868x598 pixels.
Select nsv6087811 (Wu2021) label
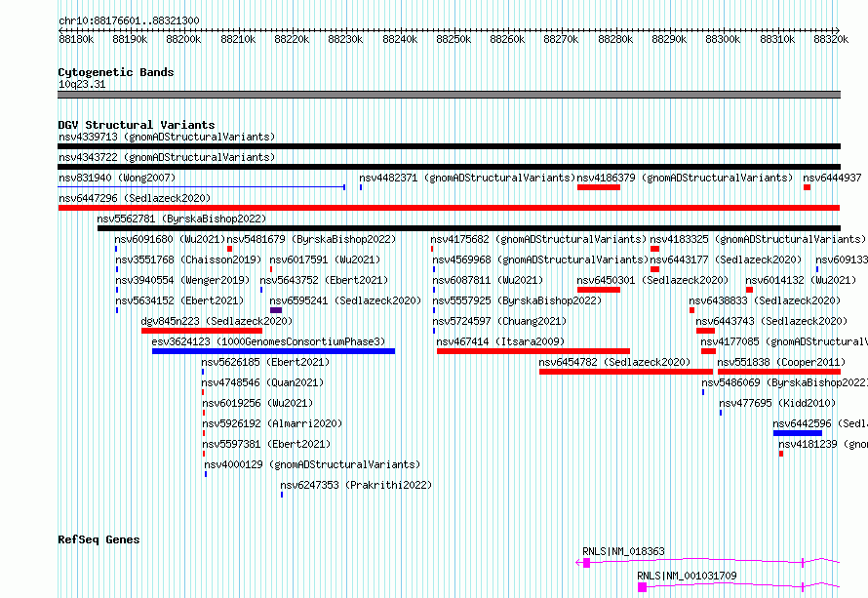pos(488,280)
